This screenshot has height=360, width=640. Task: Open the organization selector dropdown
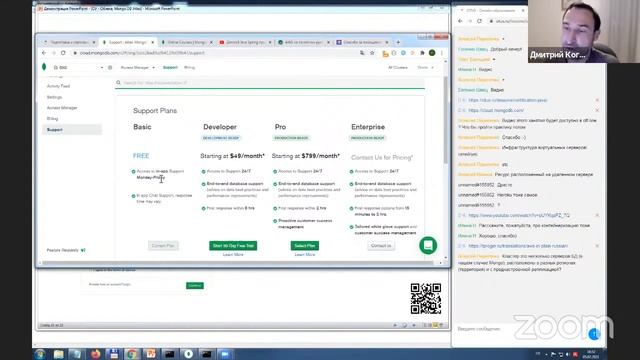(78, 67)
